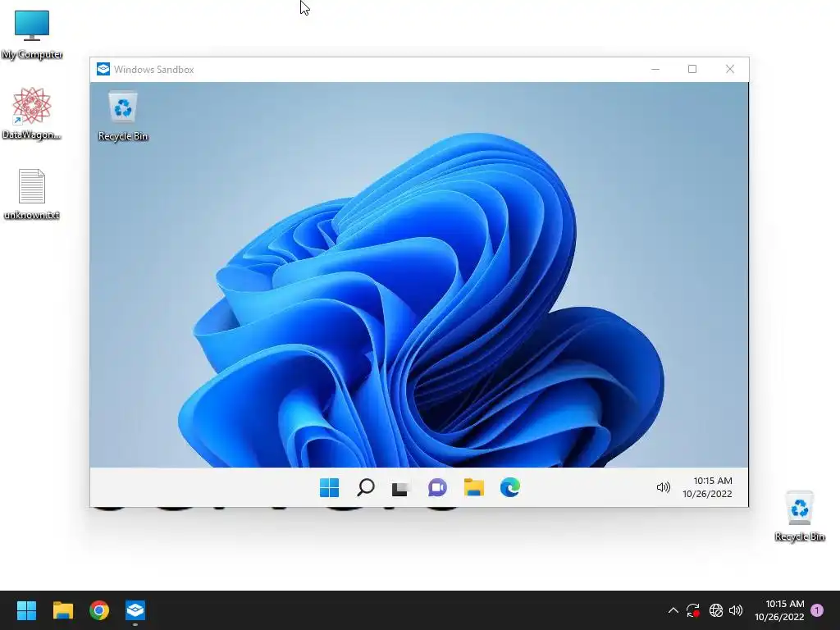The width and height of the screenshot is (840, 630).
Task: Select the My Computer desktop icon
Action: coord(32,34)
